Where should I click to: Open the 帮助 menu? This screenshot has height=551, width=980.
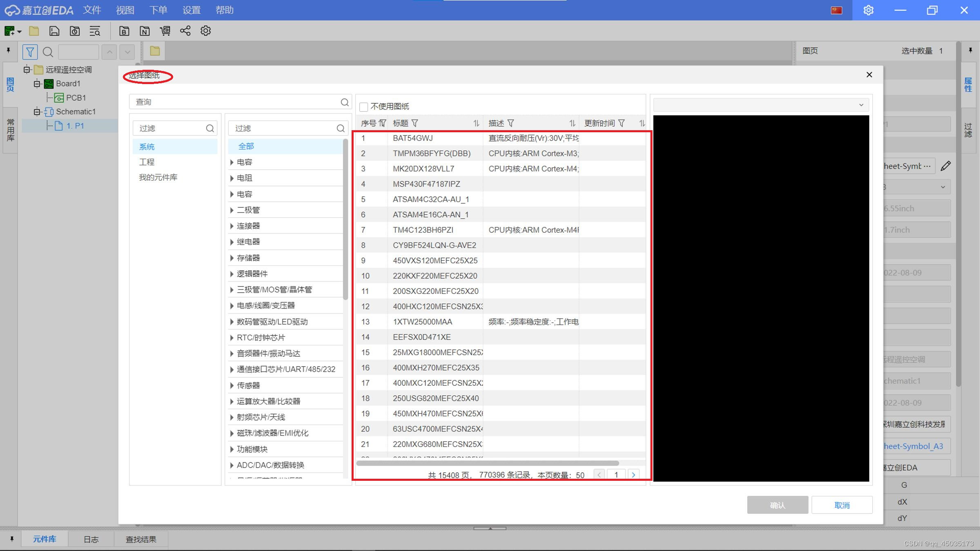pyautogui.click(x=225, y=10)
